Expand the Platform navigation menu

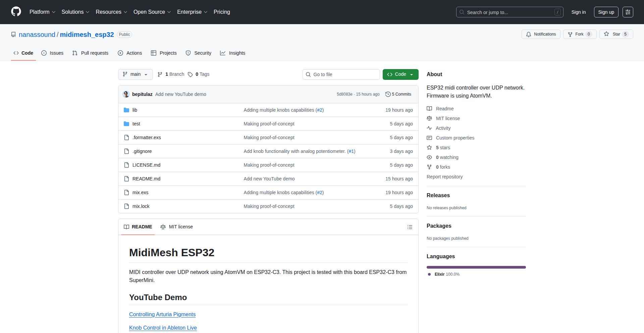(x=42, y=12)
